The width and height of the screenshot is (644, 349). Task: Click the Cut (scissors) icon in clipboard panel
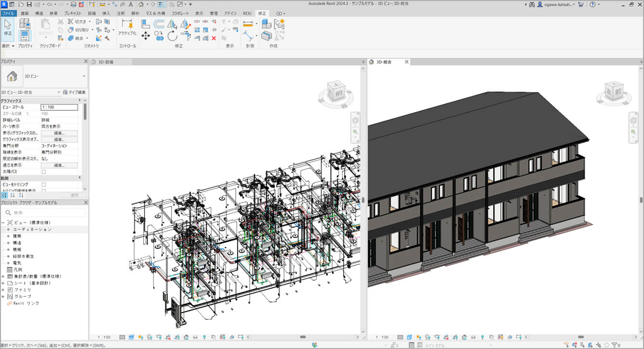(60, 22)
